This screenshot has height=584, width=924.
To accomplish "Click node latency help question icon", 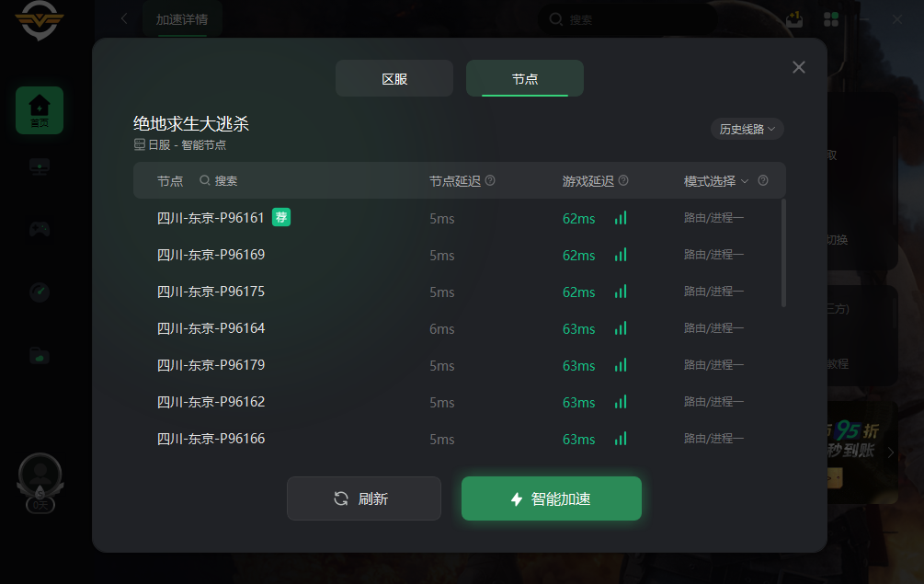I will pyautogui.click(x=490, y=181).
